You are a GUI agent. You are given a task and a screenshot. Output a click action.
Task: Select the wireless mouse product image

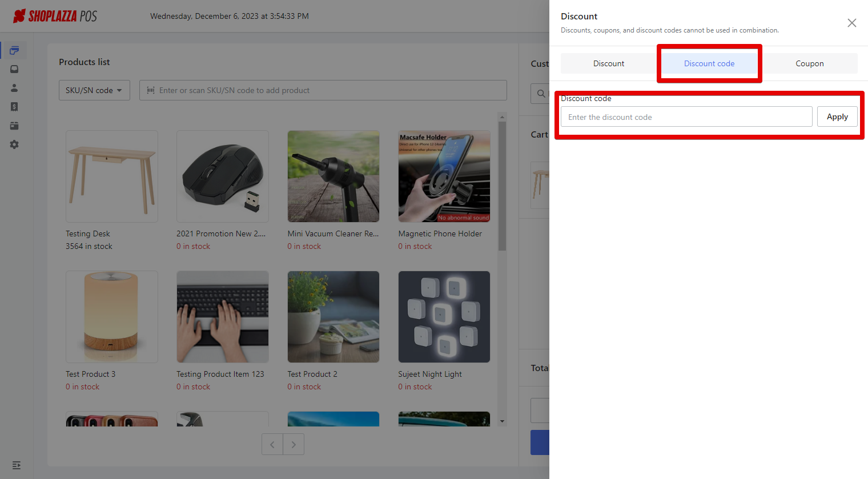(x=223, y=176)
